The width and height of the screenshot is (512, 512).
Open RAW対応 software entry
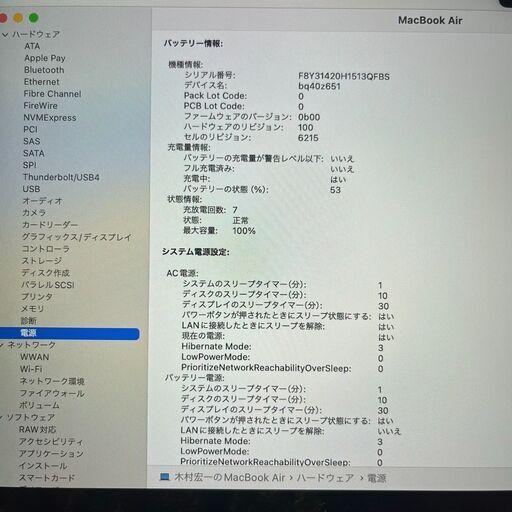pyautogui.click(x=37, y=430)
